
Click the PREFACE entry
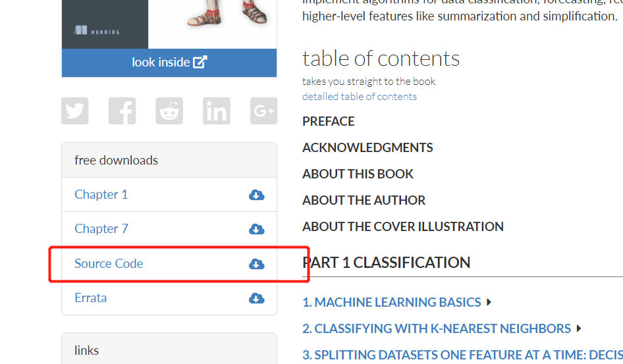pyautogui.click(x=328, y=122)
